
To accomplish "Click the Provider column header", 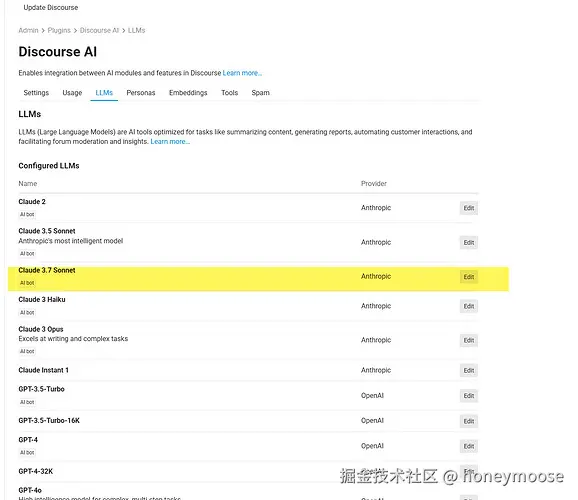I will pyautogui.click(x=373, y=183).
